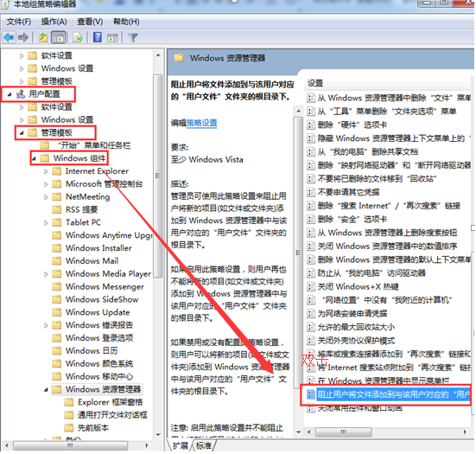Collapse the Windows 组件 tree node
Image resolution: width=476 pixels, height=454 pixels.
pos(34,158)
